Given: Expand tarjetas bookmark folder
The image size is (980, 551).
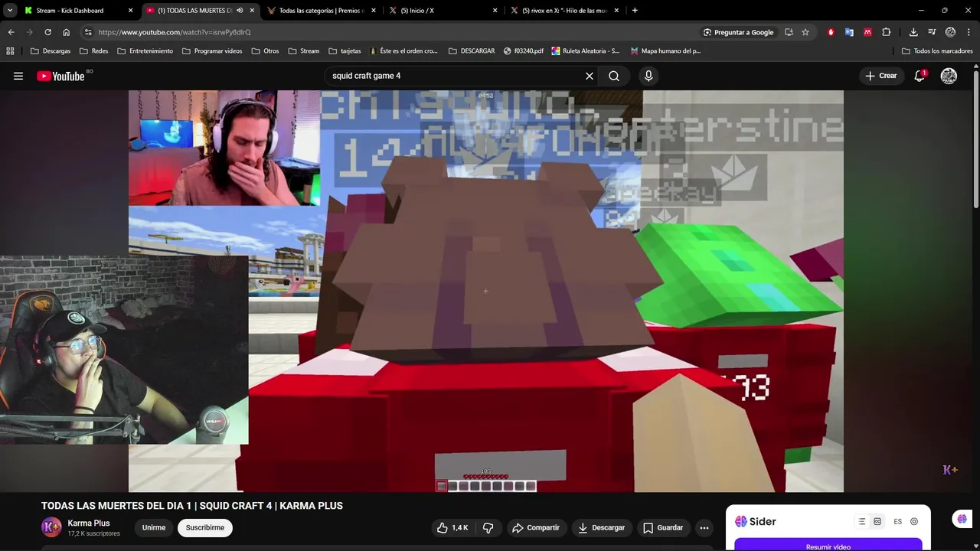Looking at the screenshot, I should click(345, 51).
